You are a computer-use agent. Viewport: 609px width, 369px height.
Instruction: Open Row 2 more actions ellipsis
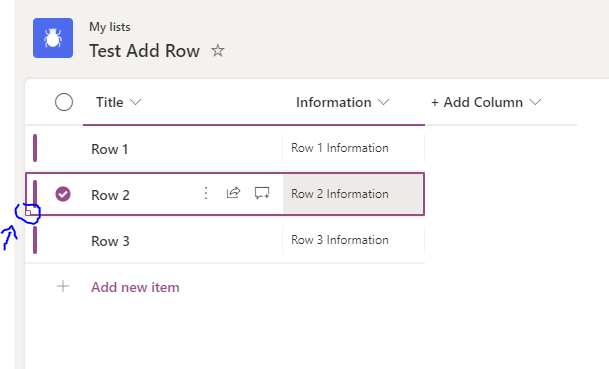click(x=206, y=193)
